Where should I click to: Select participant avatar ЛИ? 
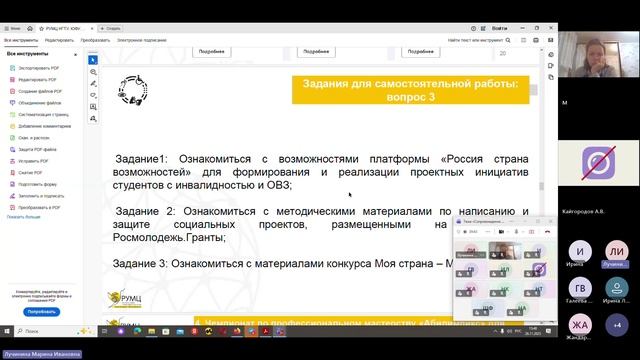pos(617,252)
